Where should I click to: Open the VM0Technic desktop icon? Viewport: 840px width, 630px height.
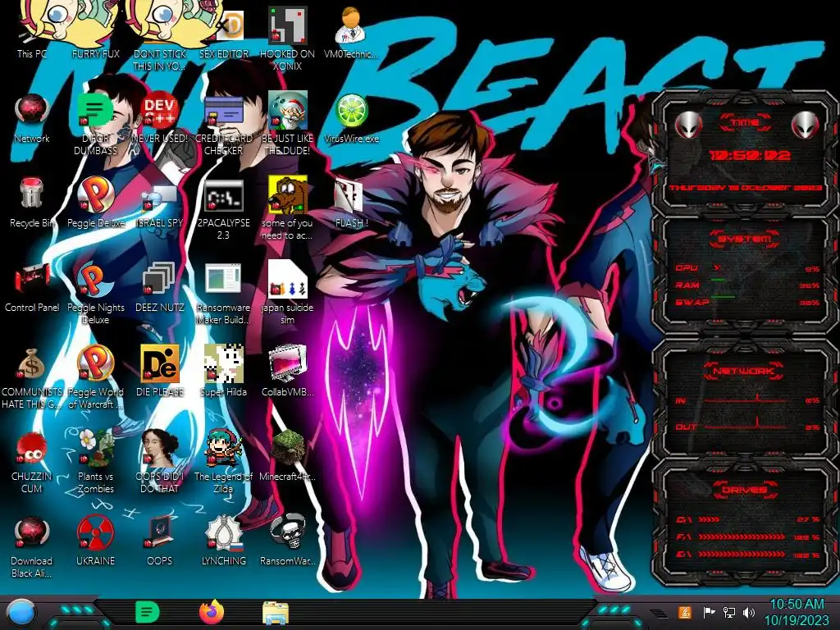[x=351, y=32]
